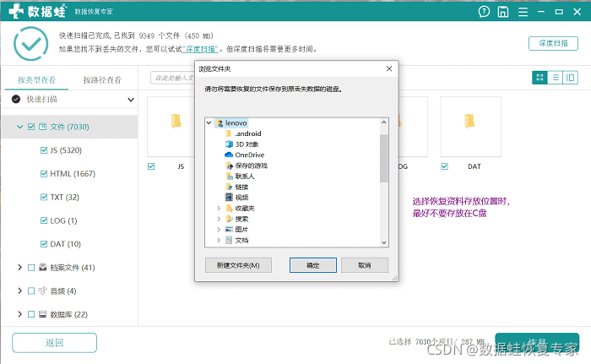Viewport: 591px width, 364px height.
Task: Click the 文件 category icon
Action: [42, 127]
